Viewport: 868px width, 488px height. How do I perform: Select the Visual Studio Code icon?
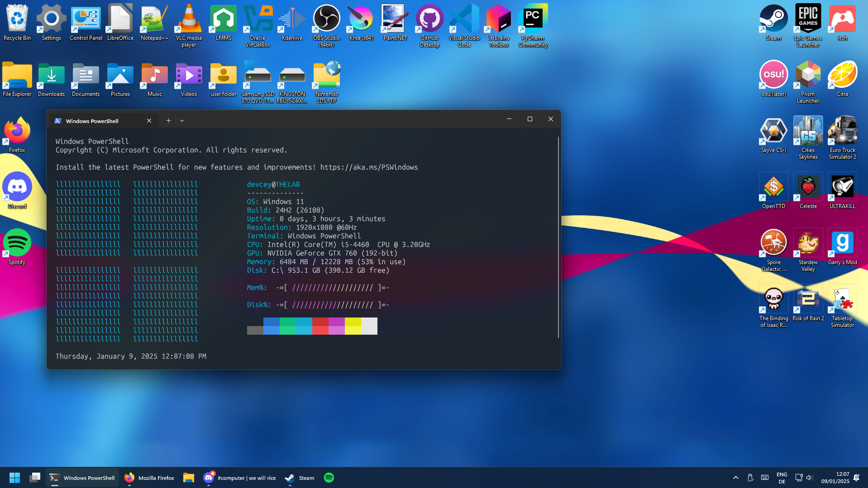tap(464, 25)
